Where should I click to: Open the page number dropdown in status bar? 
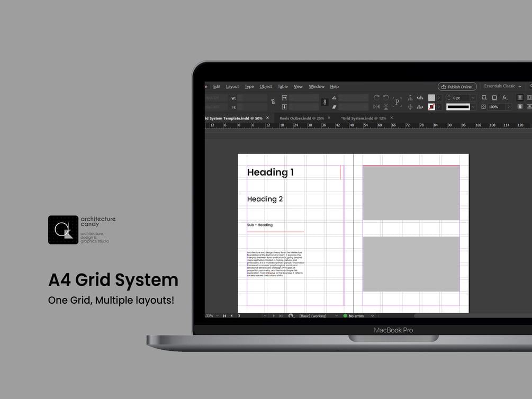coord(265,316)
